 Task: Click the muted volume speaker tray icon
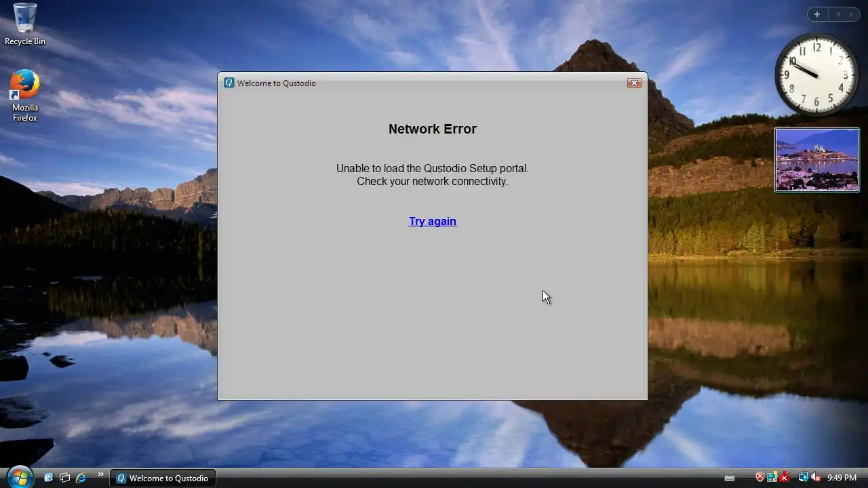point(816,477)
